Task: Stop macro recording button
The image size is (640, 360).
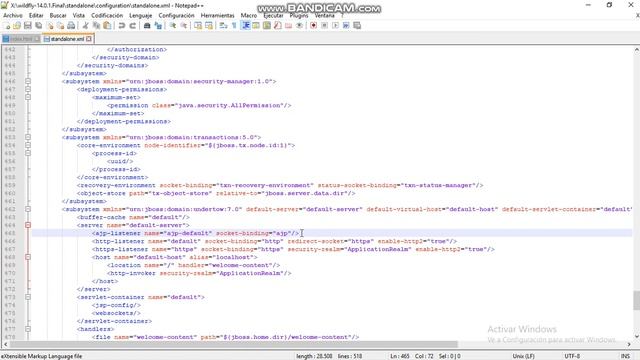Action: coord(324,25)
